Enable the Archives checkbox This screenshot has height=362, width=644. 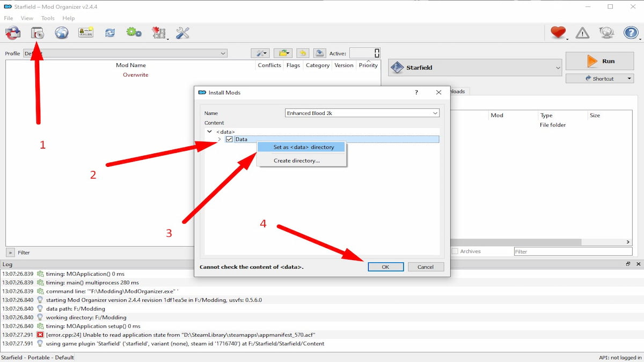[454, 251]
